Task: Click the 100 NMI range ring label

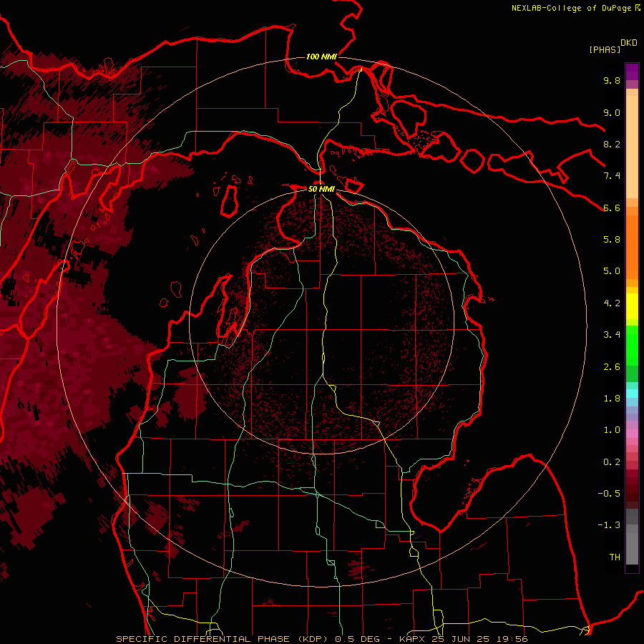Action: 321,57
